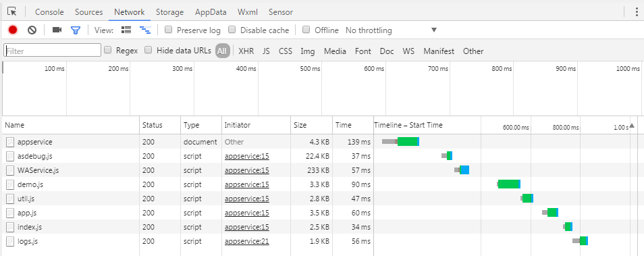Screen dimensions: 644x256
Task: Sort by the Time column header
Action: point(353,126)
